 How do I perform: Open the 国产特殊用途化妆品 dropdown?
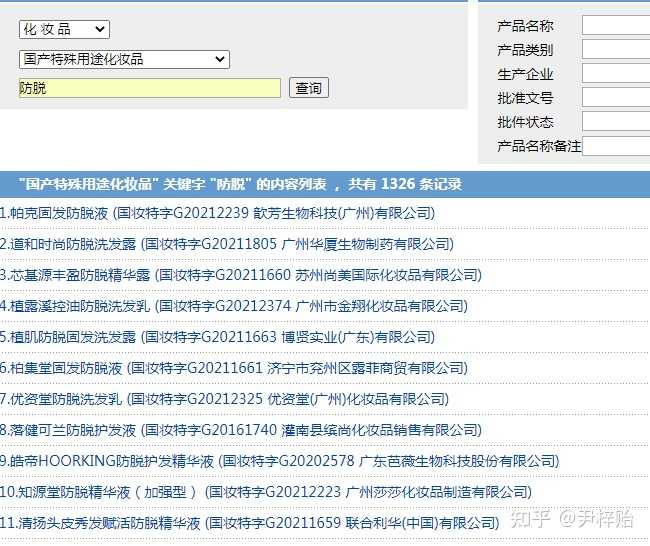124,59
